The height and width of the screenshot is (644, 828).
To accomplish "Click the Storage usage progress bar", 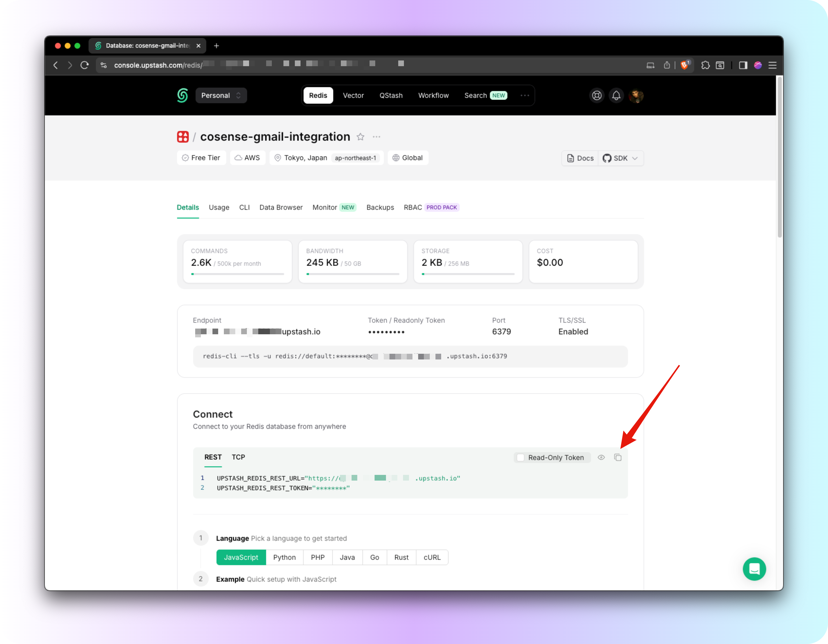I will [x=468, y=274].
